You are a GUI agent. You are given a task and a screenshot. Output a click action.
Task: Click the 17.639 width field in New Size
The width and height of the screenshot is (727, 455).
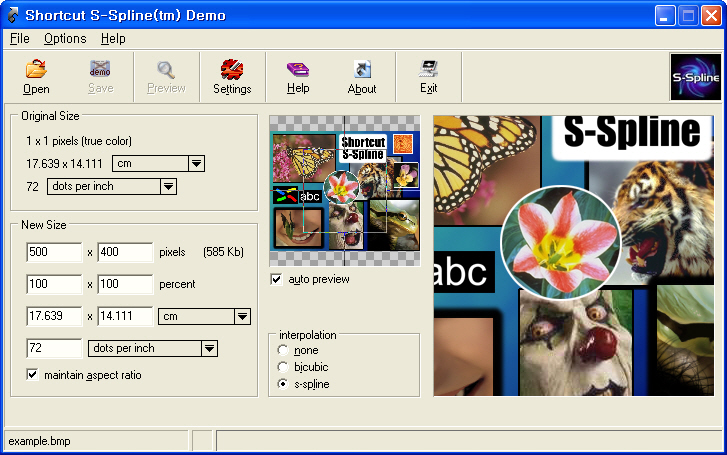[54, 316]
